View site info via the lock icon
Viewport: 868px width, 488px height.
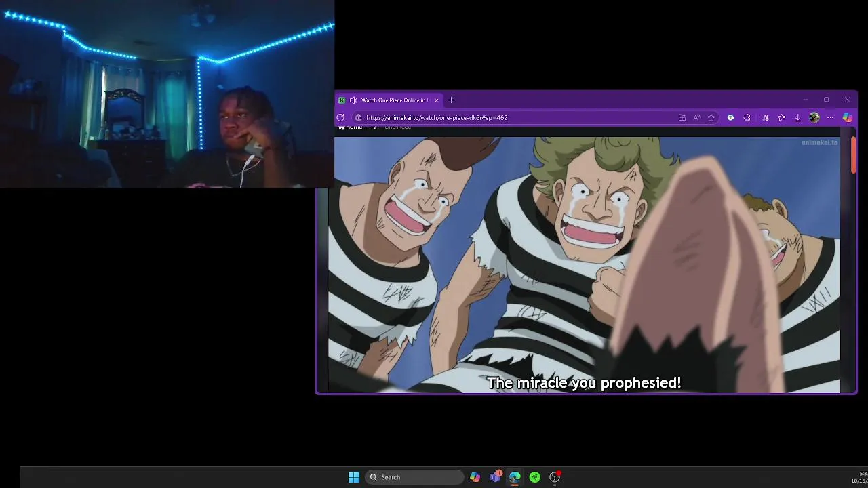point(359,117)
